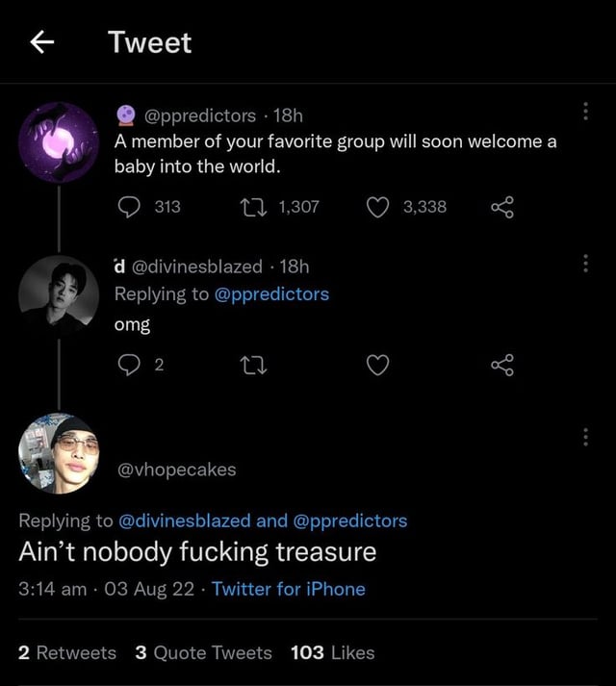Open the Twitter for iPhone link
The image size is (616, 686).
coord(288,589)
